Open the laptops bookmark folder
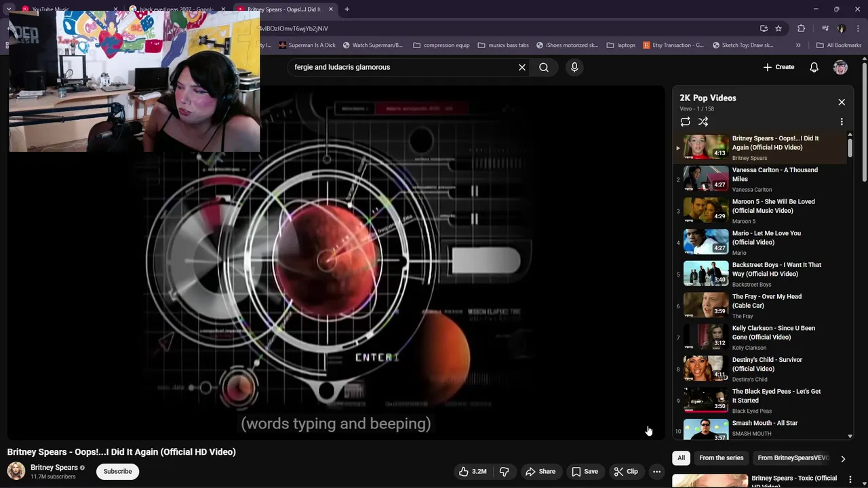The image size is (868, 488). click(x=621, y=45)
